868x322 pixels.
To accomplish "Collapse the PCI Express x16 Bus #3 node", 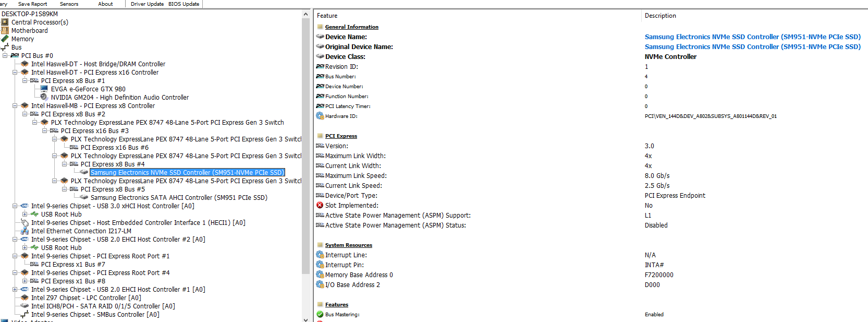I will coord(45,131).
